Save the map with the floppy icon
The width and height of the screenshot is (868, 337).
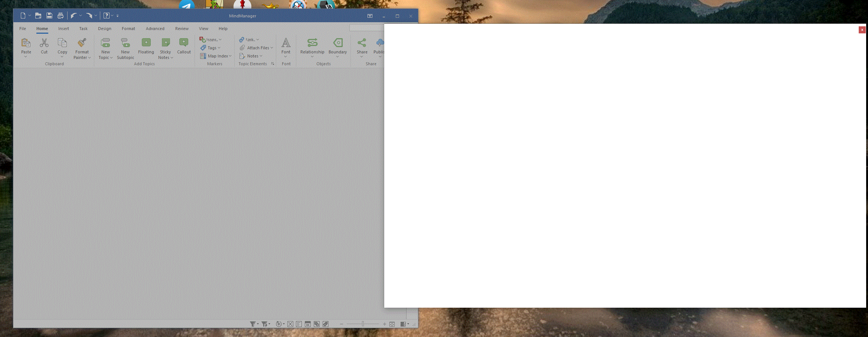49,16
